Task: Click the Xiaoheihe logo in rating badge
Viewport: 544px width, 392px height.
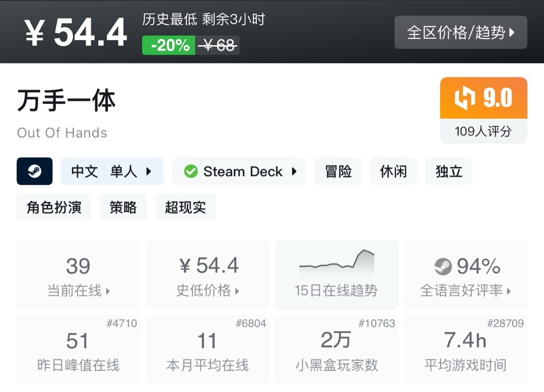Action: pyautogui.click(x=465, y=98)
